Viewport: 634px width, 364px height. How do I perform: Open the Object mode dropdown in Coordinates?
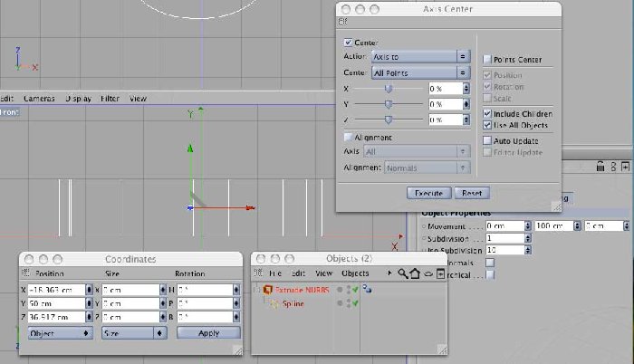(61, 333)
